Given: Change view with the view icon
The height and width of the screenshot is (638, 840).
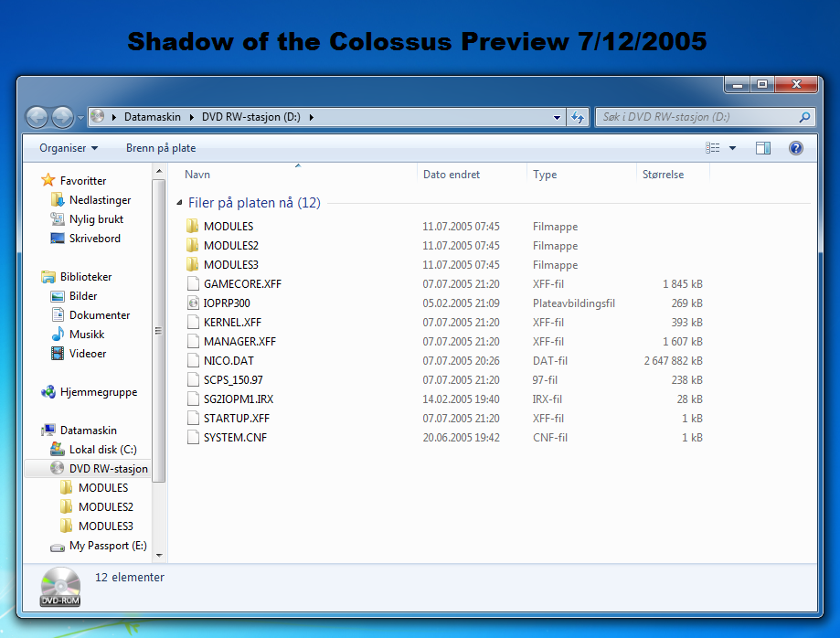Looking at the screenshot, I should [x=713, y=148].
